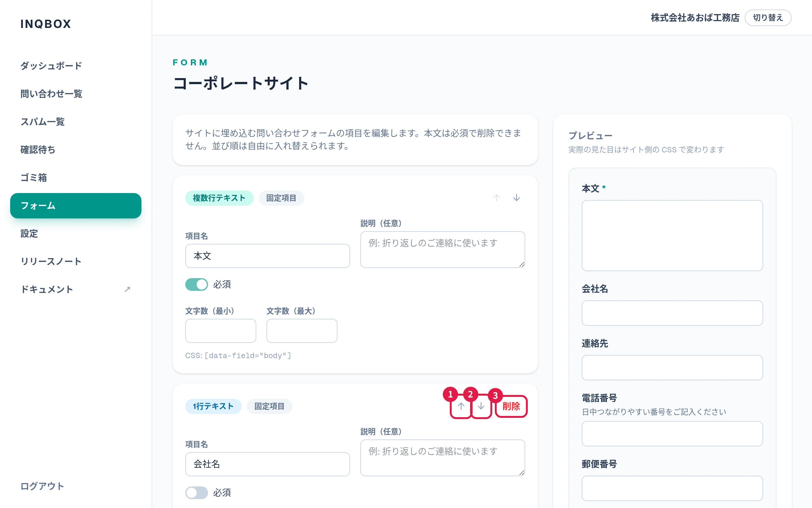
Task: Click the 文字数（最大） input
Action: tap(302, 331)
